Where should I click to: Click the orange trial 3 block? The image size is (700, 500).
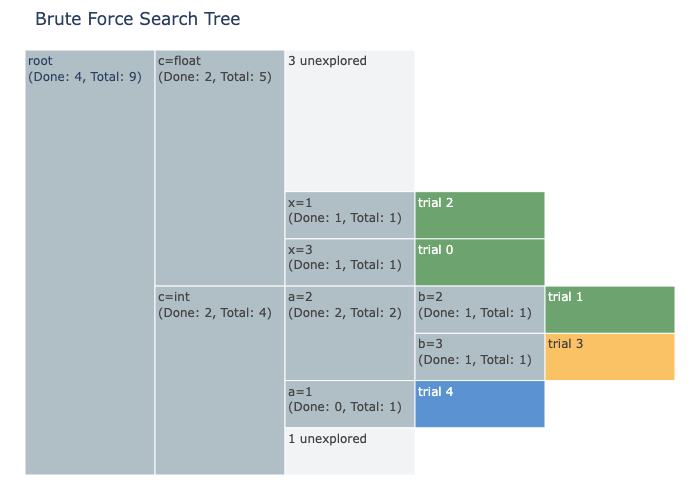pyautogui.click(x=610, y=357)
